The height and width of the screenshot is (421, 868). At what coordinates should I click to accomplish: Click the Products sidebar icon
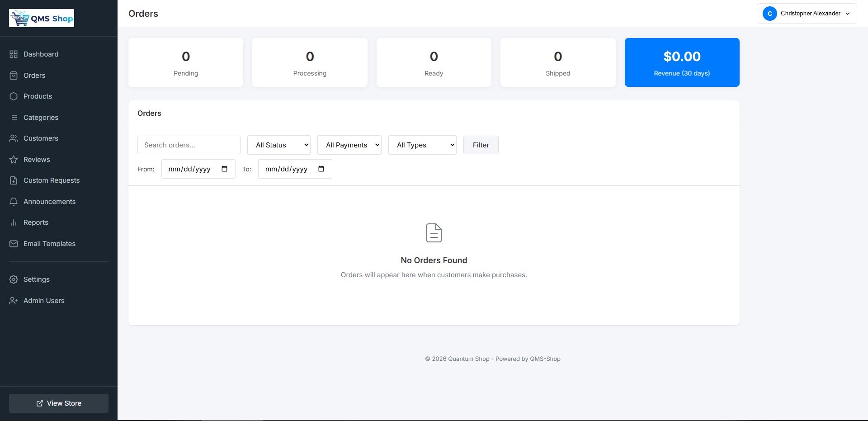tap(14, 96)
